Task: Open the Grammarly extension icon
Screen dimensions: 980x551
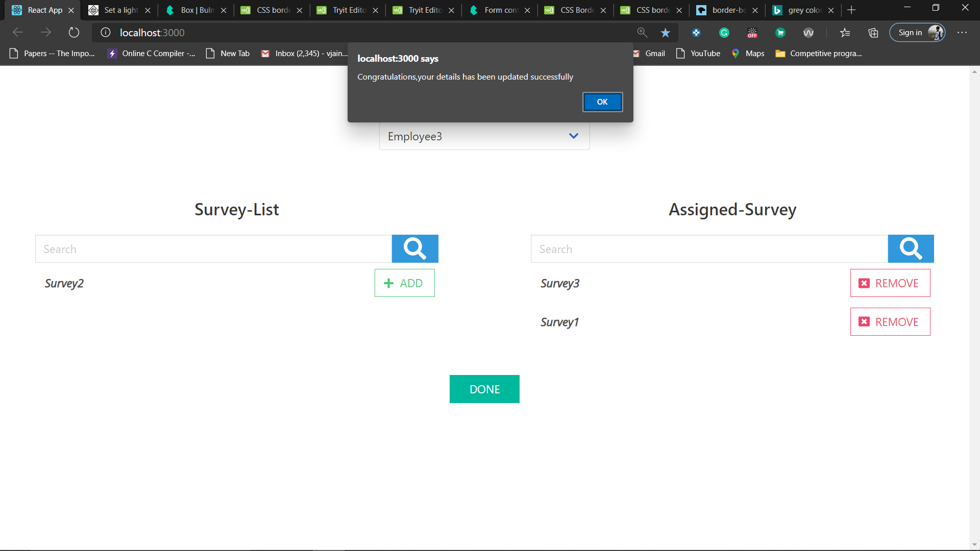Action: [724, 33]
